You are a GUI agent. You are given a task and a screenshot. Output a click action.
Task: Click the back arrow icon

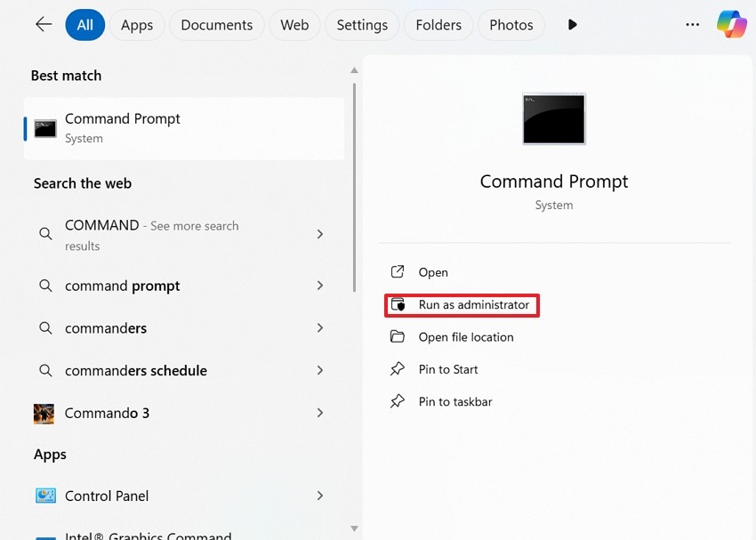click(44, 25)
